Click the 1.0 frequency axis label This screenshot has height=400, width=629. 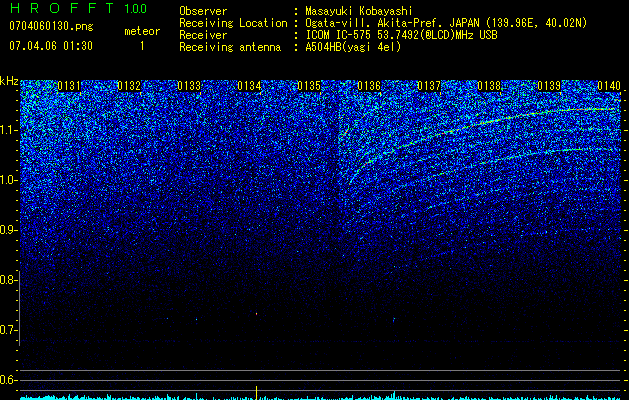(9, 180)
